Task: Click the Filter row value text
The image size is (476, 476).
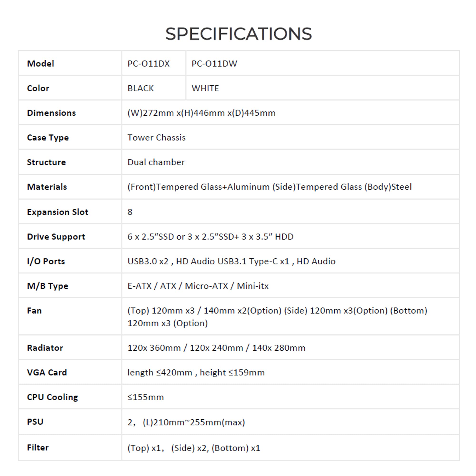Action: 194,448
